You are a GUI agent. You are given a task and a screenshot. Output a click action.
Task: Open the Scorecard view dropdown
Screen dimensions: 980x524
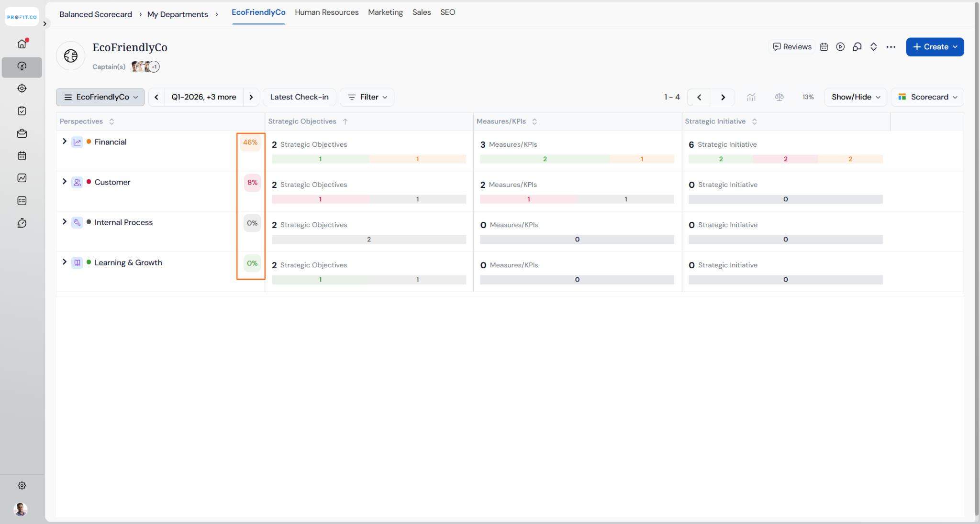coord(927,97)
